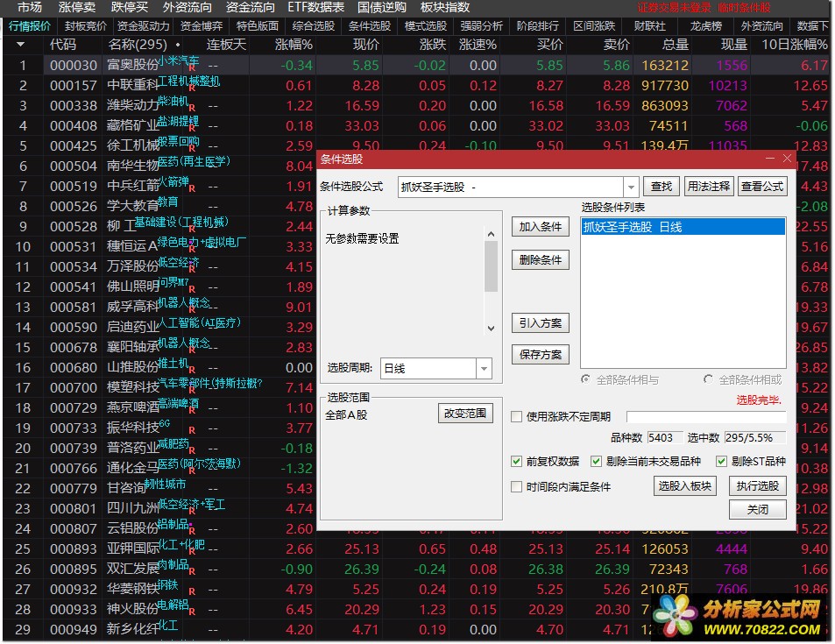Viewport: 835px width, 644px height.
Task: Select stock row 000893 亚钾国际
Action: pyautogui.click(x=415, y=548)
